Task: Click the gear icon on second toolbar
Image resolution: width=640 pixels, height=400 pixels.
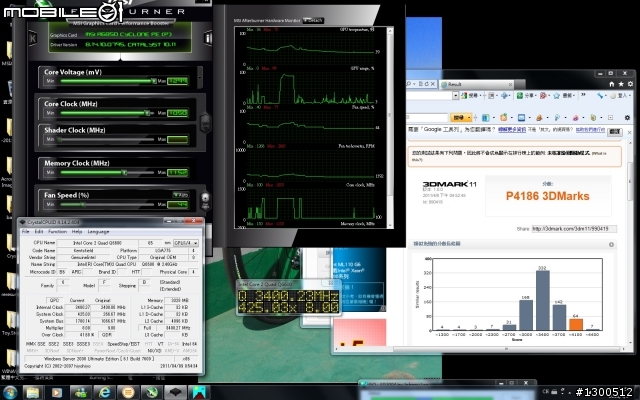Action: 627,118
